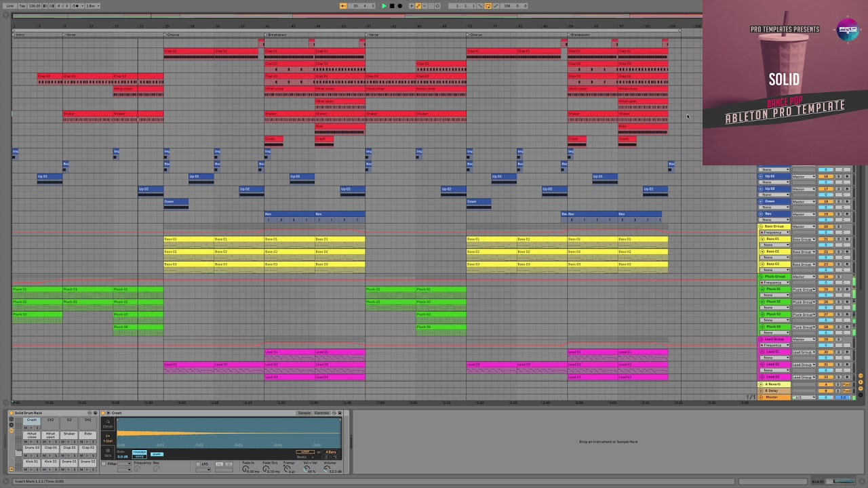Viewport: 868px width, 488px height.
Task: Toggle the metronome button
Action: [x=76, y=5]
